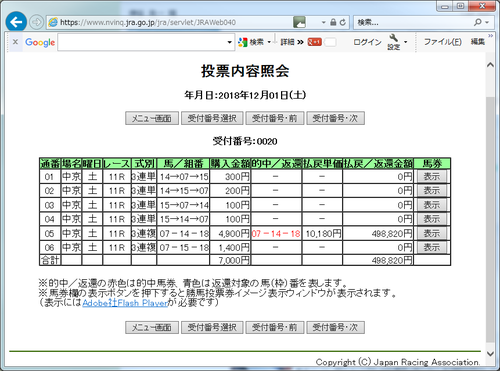Click the 1,400円 purchase amount cell
The height and width of the screenshot is (371, 500).
tap(230, 247)
